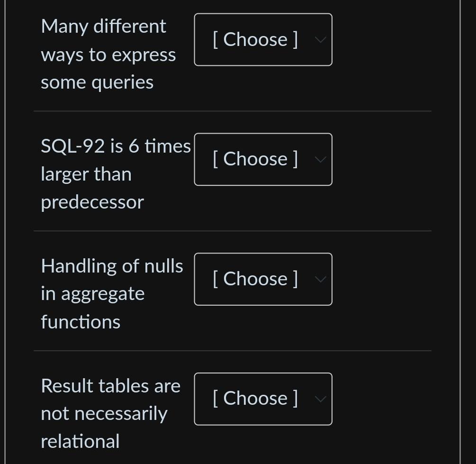Click the downward arrow beside the SQL-92 answer selector
This screenshot has width=476, height=464.
point(320,160)
